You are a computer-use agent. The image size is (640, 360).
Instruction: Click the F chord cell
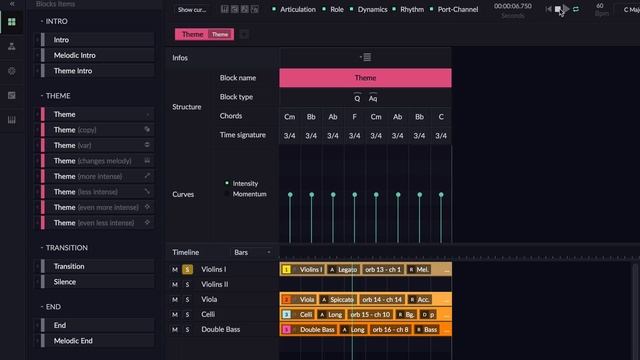point(354,117)
